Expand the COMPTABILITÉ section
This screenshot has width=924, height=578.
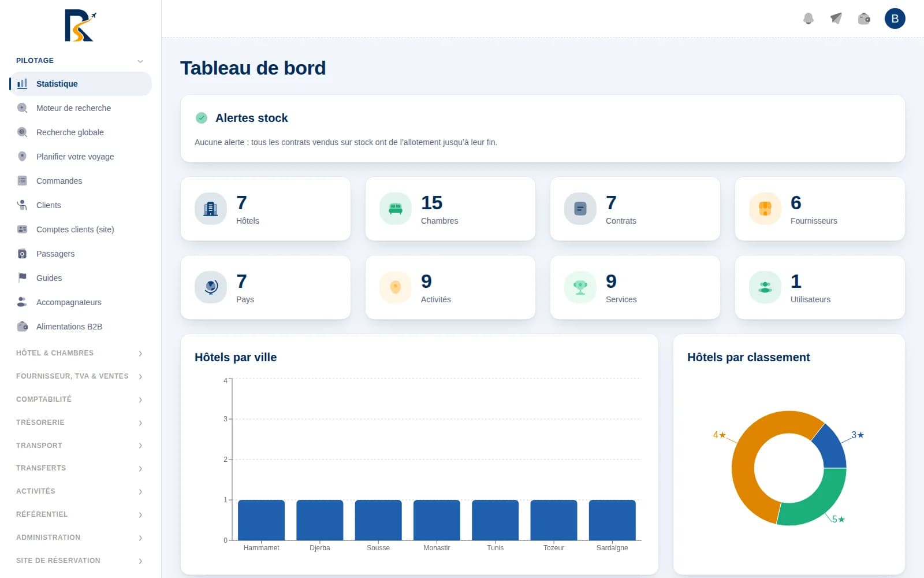80,399
